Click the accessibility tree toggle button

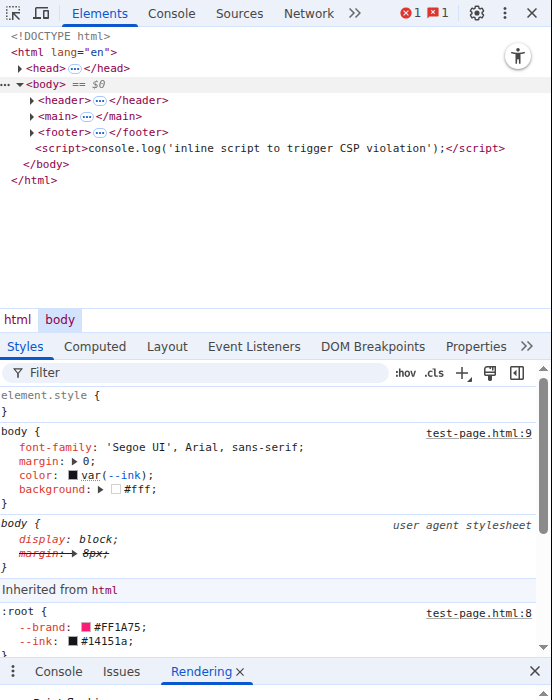(518, 57)
